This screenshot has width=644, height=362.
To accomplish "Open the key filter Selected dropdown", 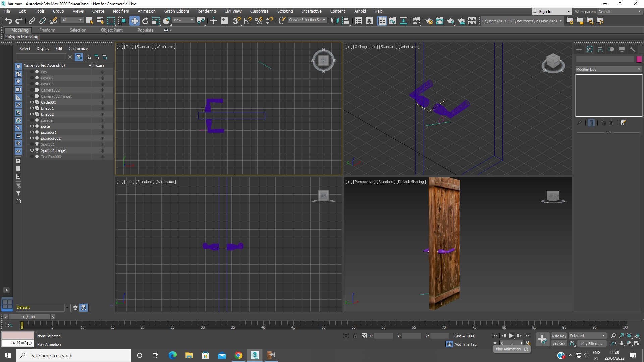I will 587,336.
